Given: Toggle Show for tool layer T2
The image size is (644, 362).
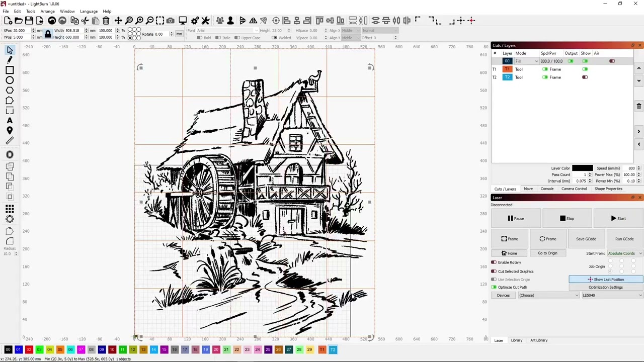Looking at the screenshot, I should coord(585,77).
